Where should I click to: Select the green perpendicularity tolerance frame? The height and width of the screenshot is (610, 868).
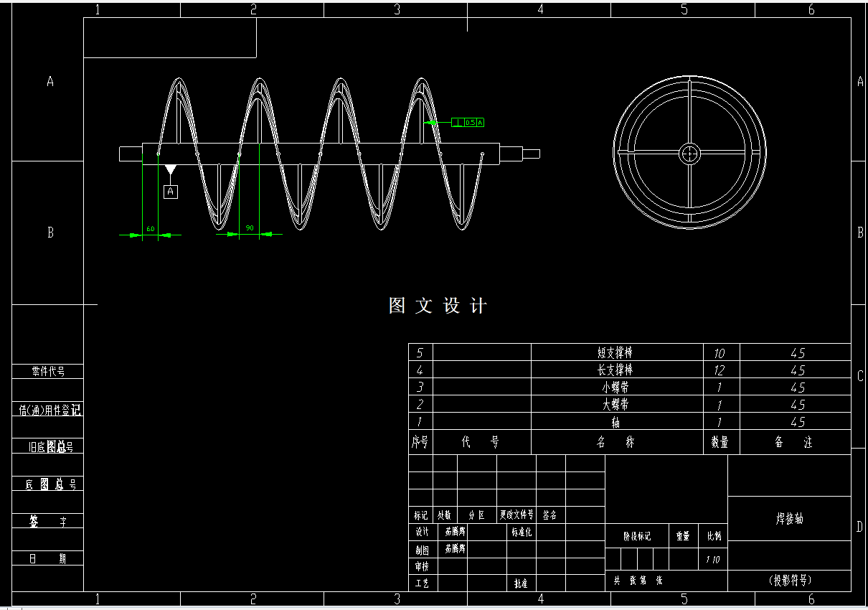[468, 122]
